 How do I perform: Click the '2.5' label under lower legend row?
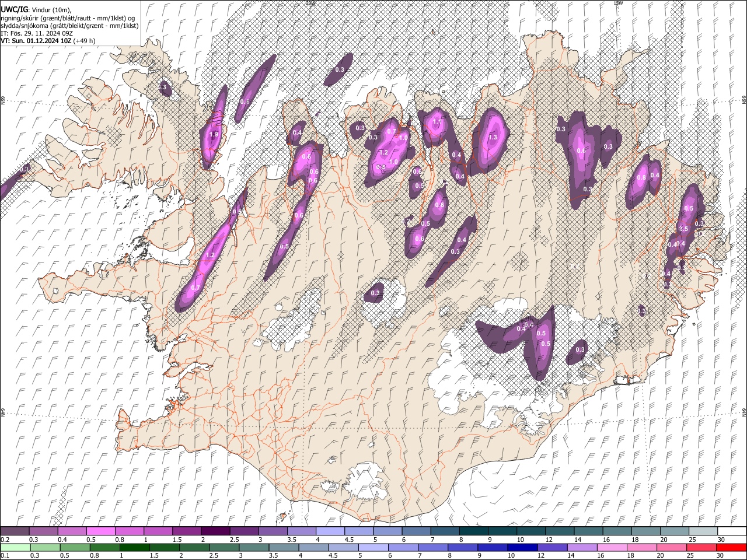point(214,556)
